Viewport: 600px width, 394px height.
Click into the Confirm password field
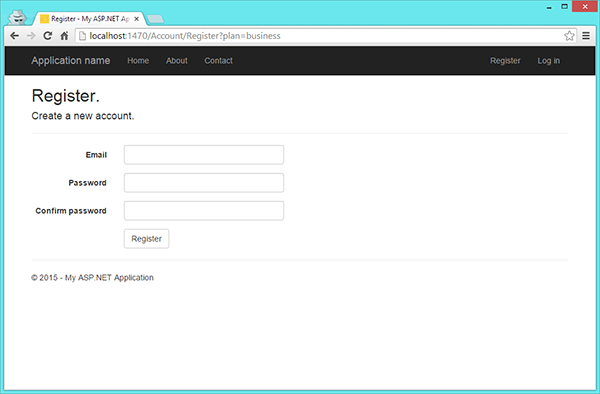pyautogui.click(x=204, y=211)
